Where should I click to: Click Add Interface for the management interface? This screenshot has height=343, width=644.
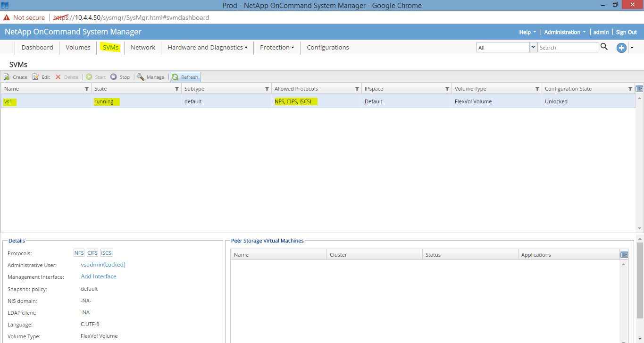[98, 276]
